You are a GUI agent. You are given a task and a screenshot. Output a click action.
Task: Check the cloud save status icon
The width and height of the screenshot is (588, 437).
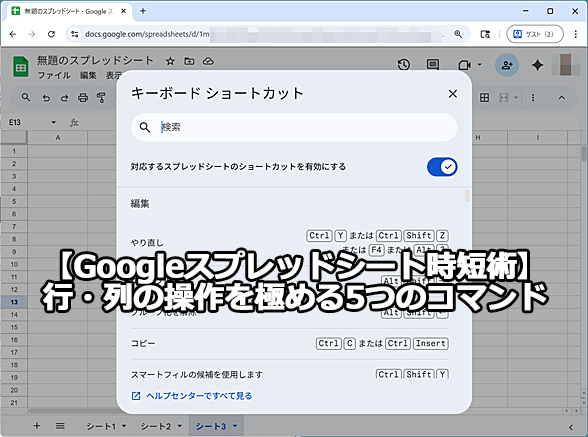(x=208, y=61)
